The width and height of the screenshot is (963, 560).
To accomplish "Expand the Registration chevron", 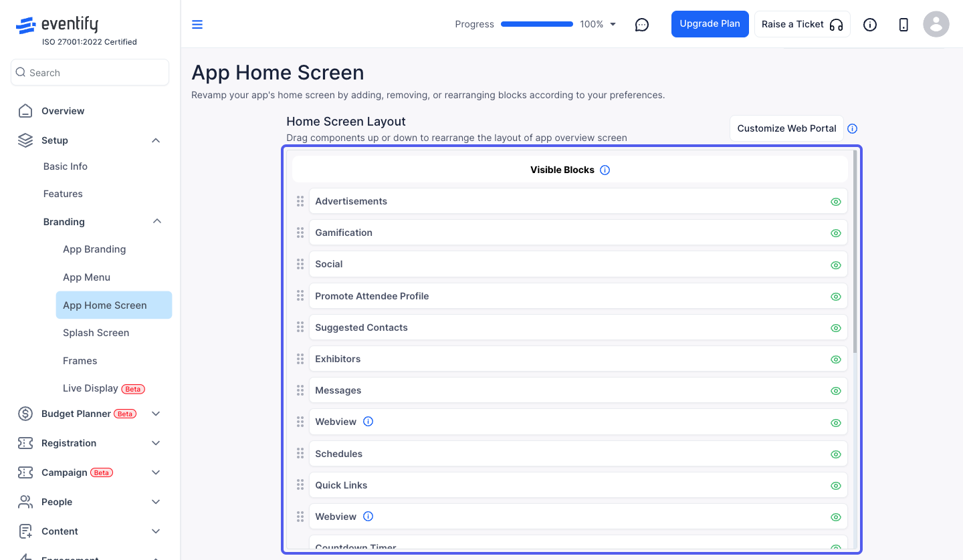I will pyautogui.click(x=156, y=443).
